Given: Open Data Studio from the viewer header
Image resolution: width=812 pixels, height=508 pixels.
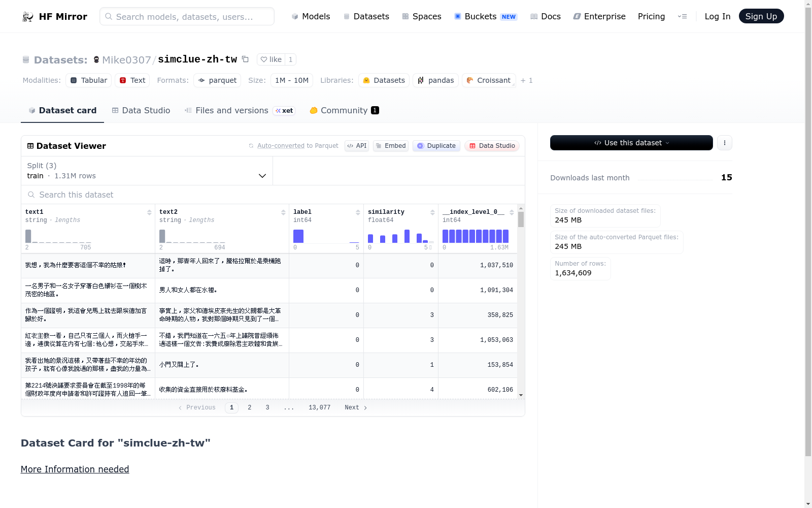Looking at the screenshot, I should click(x=492, y=146).
